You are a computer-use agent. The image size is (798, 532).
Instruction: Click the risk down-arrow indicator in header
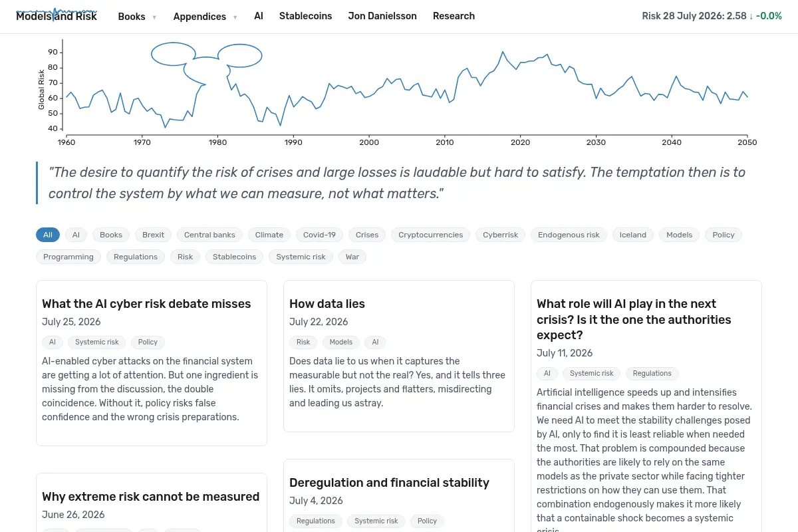(751, 16)
